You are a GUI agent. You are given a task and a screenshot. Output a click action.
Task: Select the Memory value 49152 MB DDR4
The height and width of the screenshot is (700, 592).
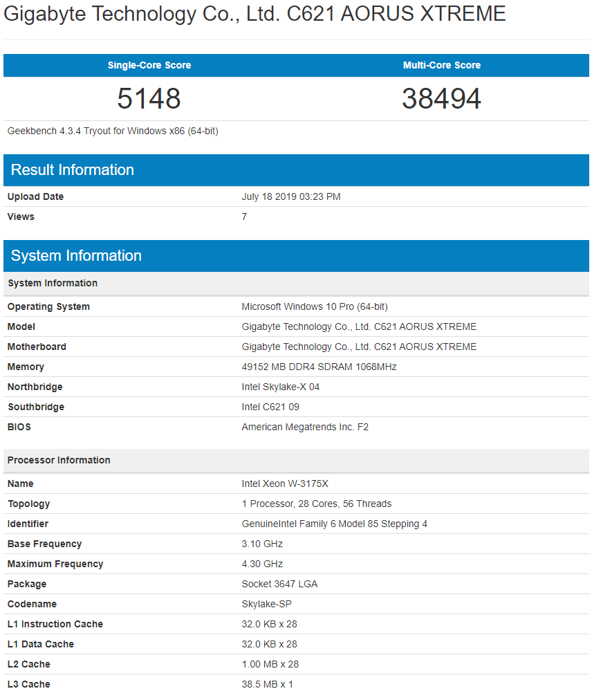pos(322,367)
